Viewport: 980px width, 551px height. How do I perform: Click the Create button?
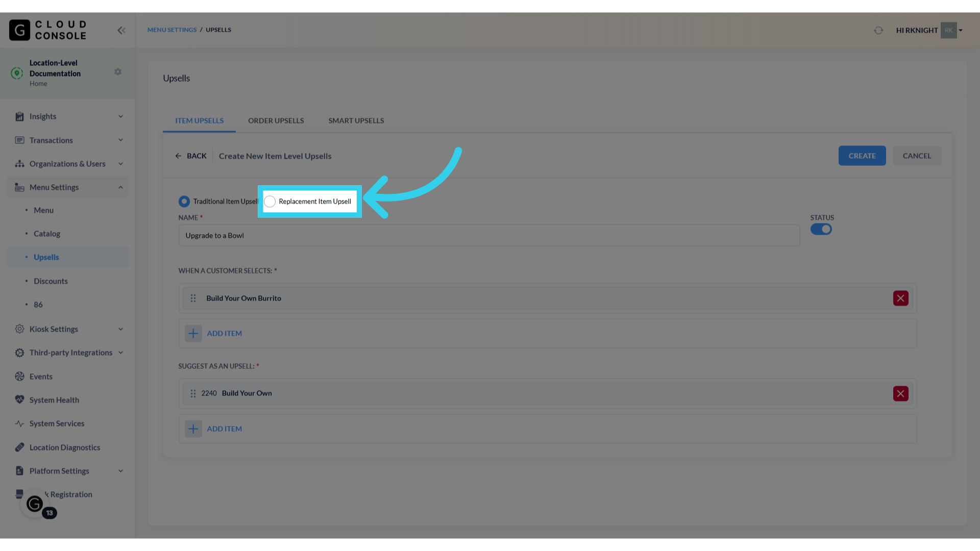[862, 156]
